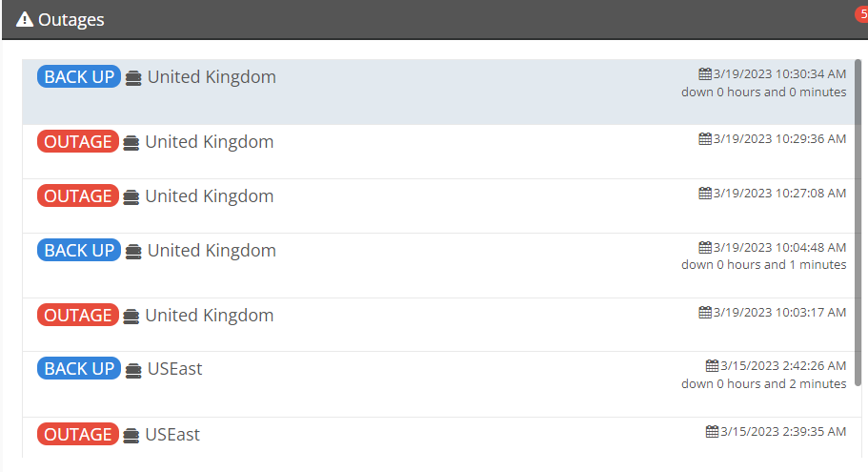Click the OUTAGE badge at 10:27:08 AM

78,196
